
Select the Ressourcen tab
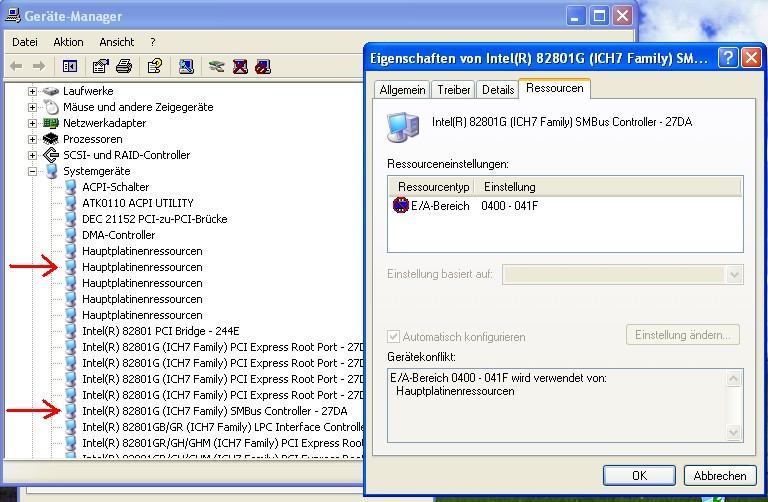[554, 88]
